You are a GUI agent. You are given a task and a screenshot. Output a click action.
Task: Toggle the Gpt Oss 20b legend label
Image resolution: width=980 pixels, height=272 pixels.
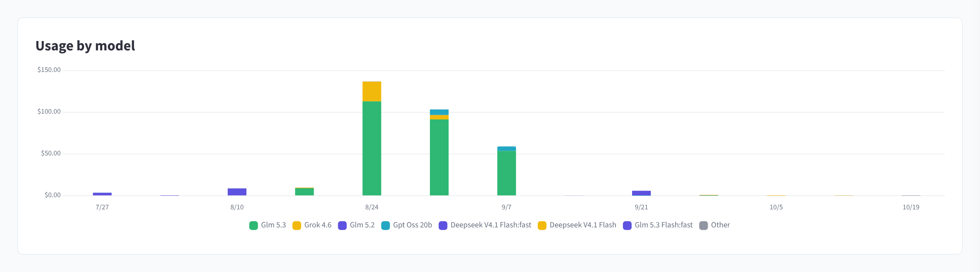tap(412, 225)
